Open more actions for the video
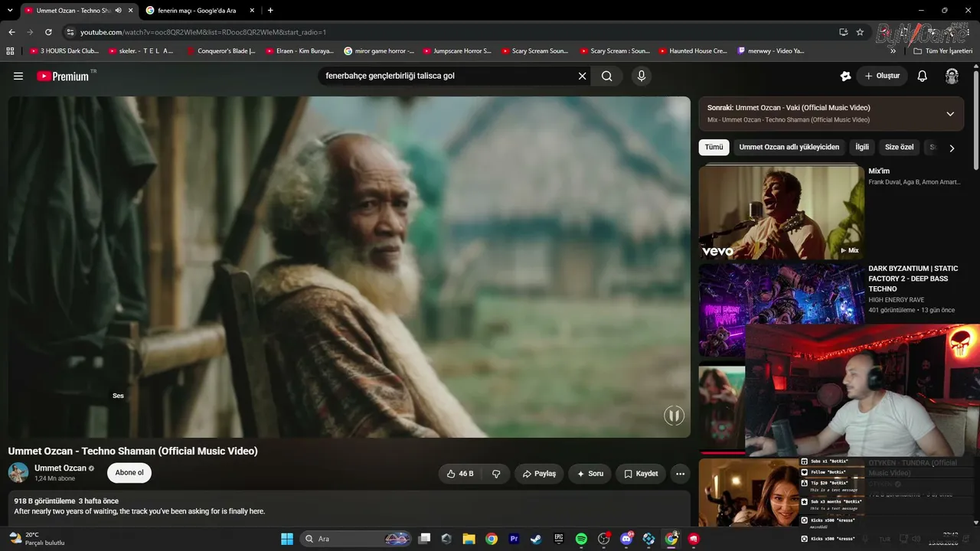Image resolution: width=980 pixels, height=551 pixels. point(680,474)
